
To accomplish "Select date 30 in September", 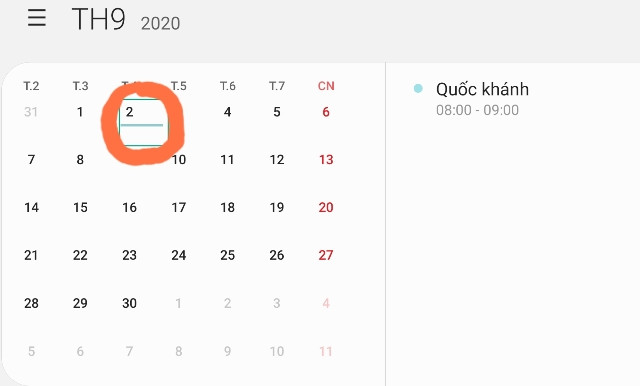I will (x=129, y=303).
